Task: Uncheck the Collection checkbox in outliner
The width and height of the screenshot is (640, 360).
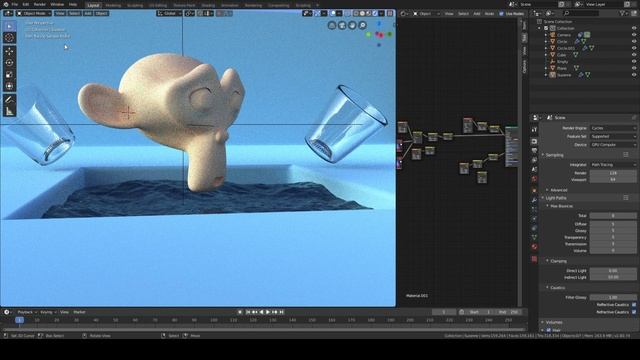Action: coord(546,28)
